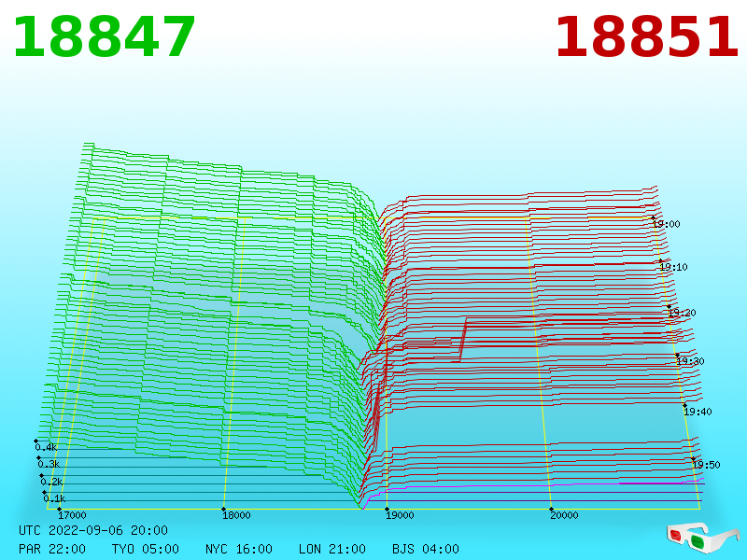Viewport: 747px width, 560px height.
Task: Click the 19:20 time axis label
Action: pos(683,313)
